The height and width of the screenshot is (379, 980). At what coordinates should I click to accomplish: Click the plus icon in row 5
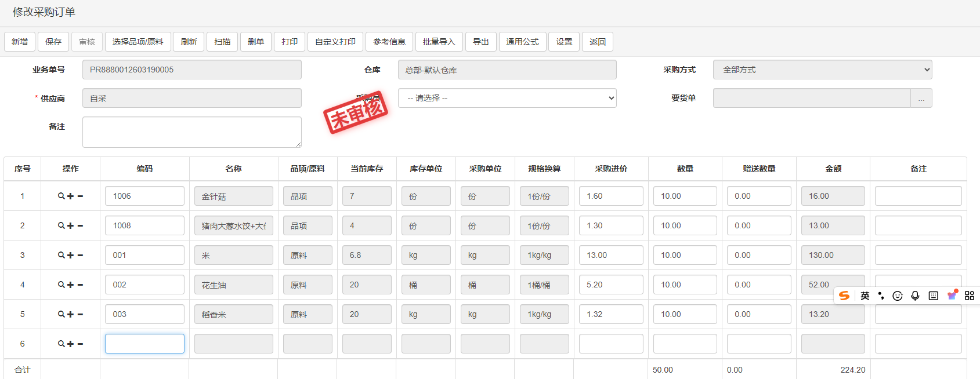coord(71,315)
